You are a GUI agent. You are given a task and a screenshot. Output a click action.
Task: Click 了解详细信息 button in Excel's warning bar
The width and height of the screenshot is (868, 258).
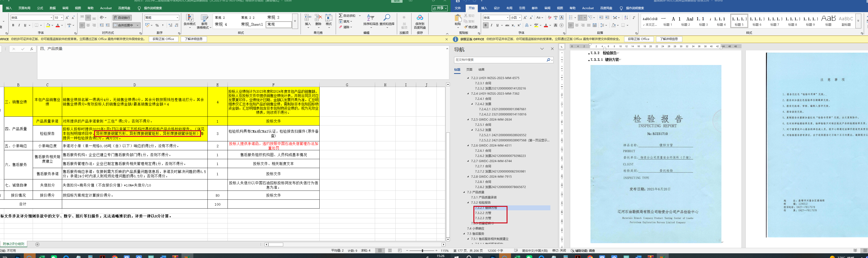(x=193, y=39)
